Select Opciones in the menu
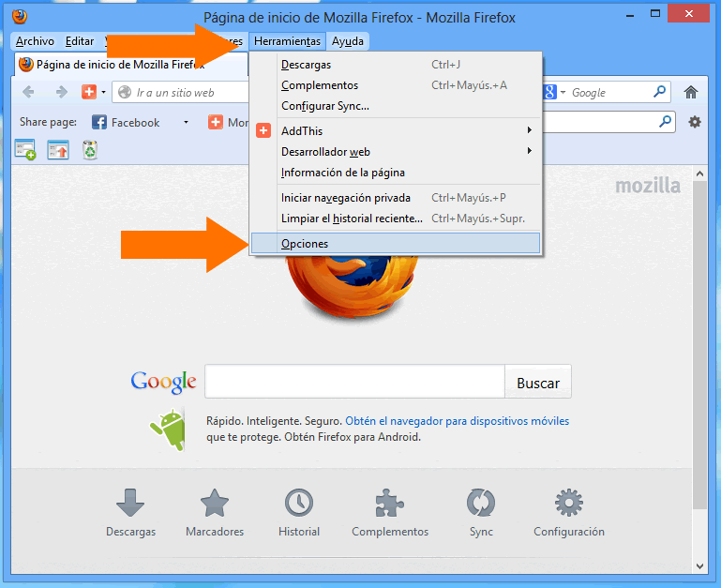This screenshot has width=721, height=588. click(x=396, y=244)
